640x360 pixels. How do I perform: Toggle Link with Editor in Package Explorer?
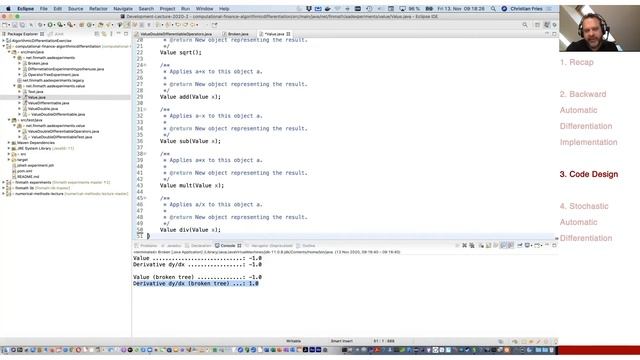tap(104, 34)
